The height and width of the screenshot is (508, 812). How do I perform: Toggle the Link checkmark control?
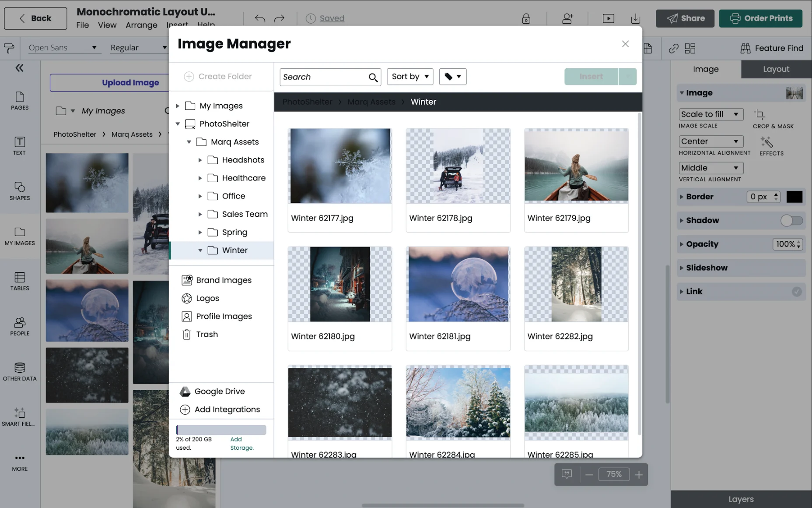pyautogui.click(x=797, y=292)
